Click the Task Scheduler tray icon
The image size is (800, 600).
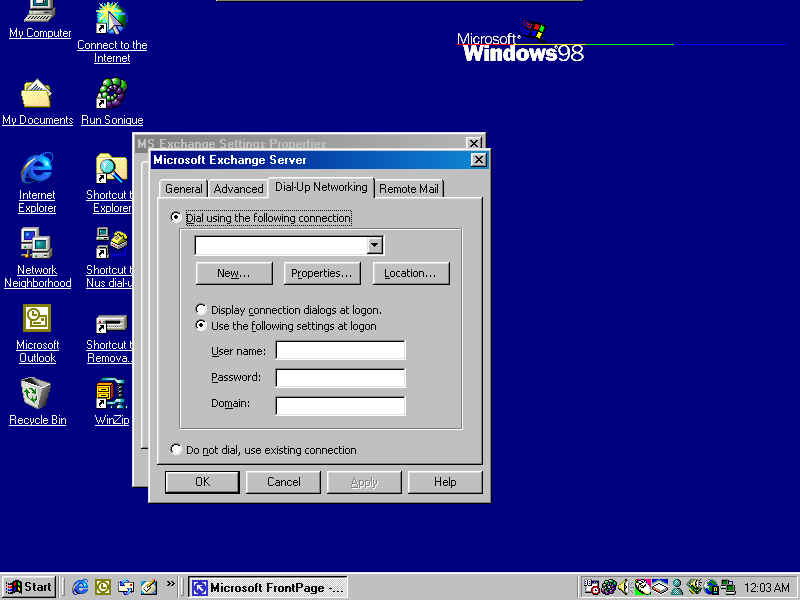[592, 587]
